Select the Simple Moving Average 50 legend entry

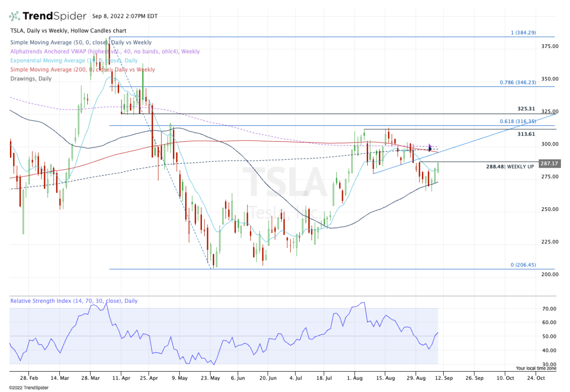(x=80, y=43)
